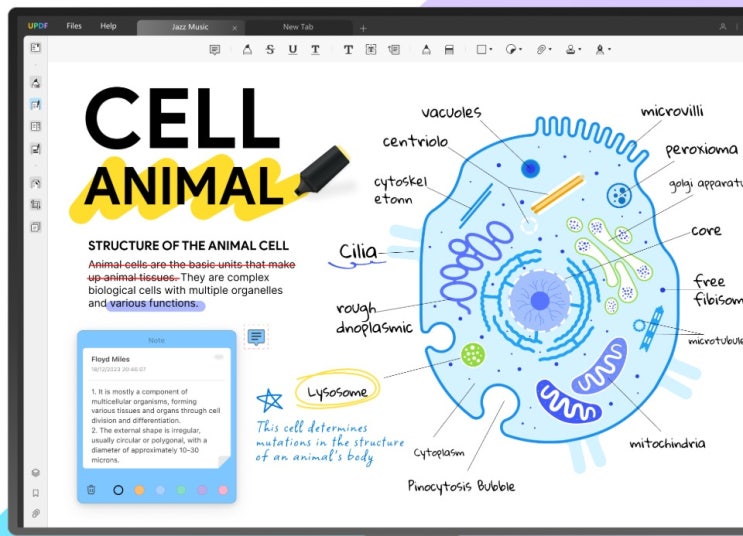Open the Files menu
Image resolution: width=743 pixels, height=536 pixels.
click(x=74, y=26)
